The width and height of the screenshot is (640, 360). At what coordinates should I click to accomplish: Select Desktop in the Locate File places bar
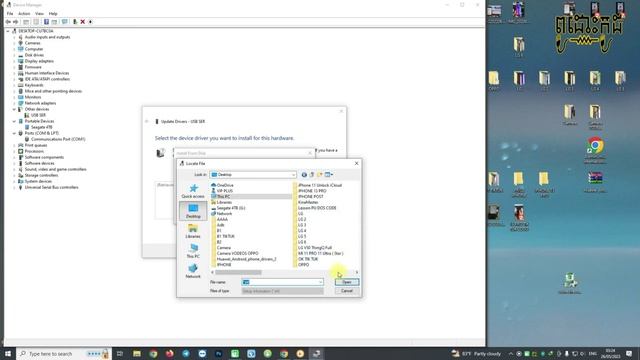coord(193,211)
